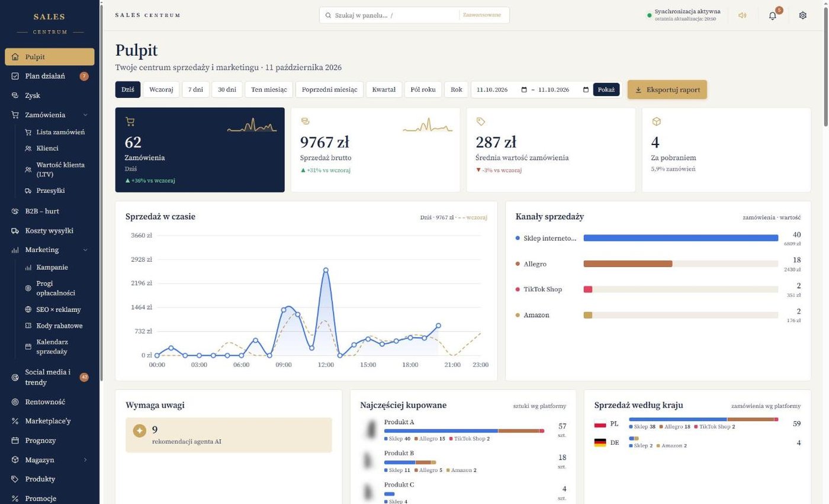Open Zaawansowane search options
The height and width of the screenshot is (504, 829).
click(482, 15)
